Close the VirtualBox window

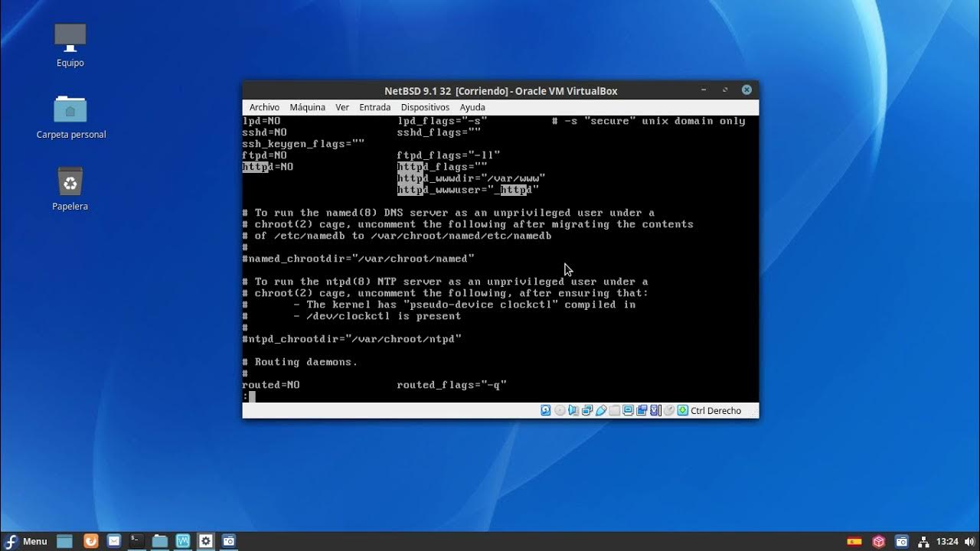pyautogui.click(x=746, y=90)
